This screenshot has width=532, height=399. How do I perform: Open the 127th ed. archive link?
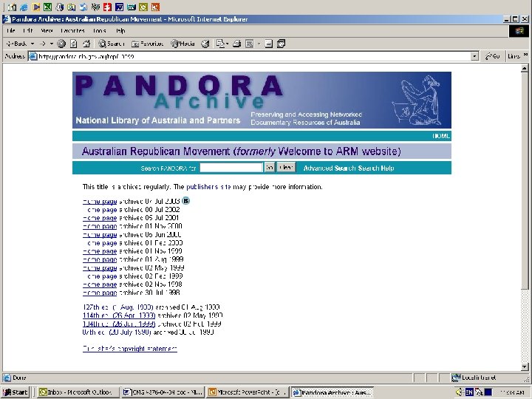pyautogui.click(x=117, y=307)
